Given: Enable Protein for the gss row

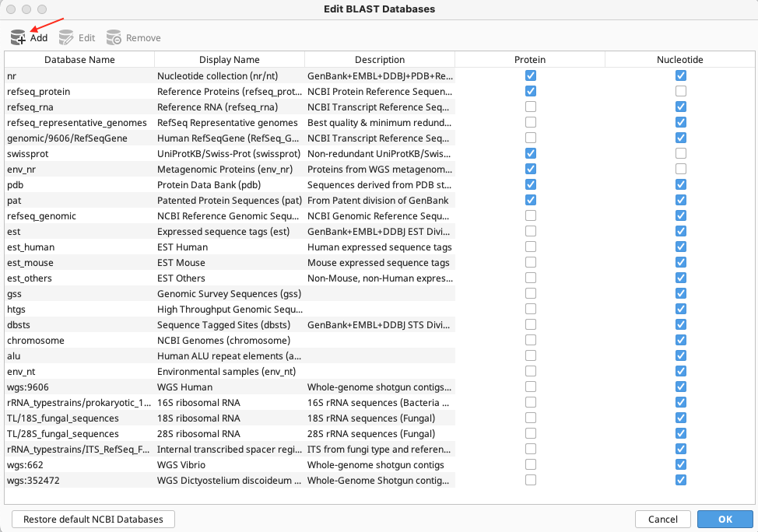Looking at the screenshot, I should [530, 292].
